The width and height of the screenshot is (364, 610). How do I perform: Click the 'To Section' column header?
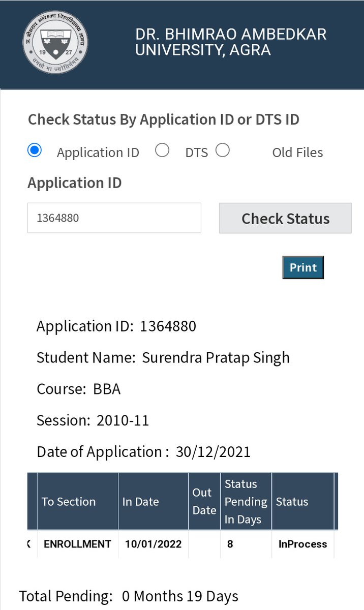click(78, 501)
